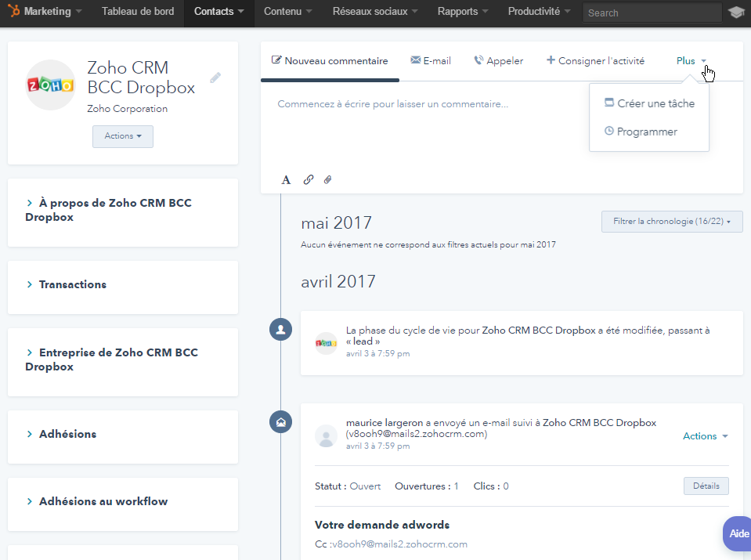Image resolution: width=751 pixels, height=560 pixels.
Task: Edit contact name with pencil icon
Action: tap(215, 78)
